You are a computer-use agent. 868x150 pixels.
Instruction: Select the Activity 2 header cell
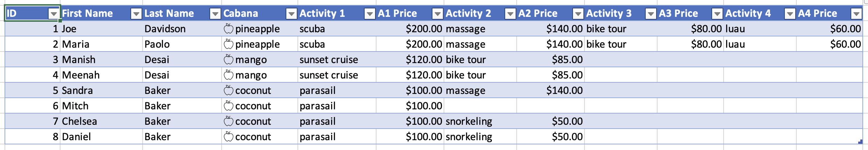point(480,13)
